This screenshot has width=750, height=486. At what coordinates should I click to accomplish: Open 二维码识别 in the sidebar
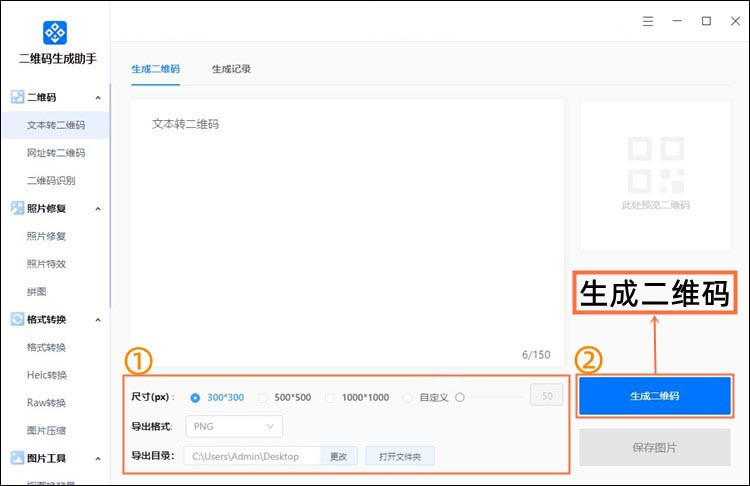coord(51,180)
